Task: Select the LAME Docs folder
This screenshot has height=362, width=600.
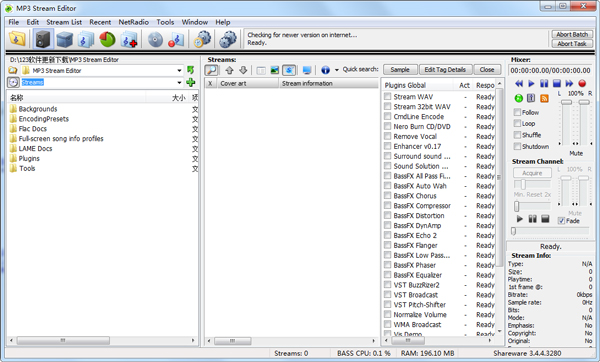Action: (35, 148)
